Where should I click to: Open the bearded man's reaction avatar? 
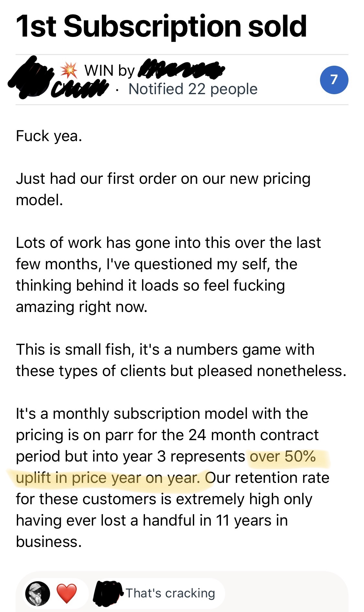click(38, 593)
